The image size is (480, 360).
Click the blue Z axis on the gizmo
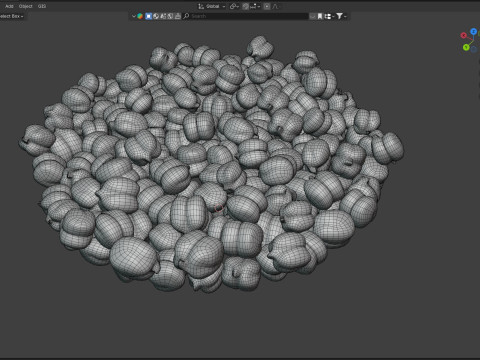[x=473, y=31]
